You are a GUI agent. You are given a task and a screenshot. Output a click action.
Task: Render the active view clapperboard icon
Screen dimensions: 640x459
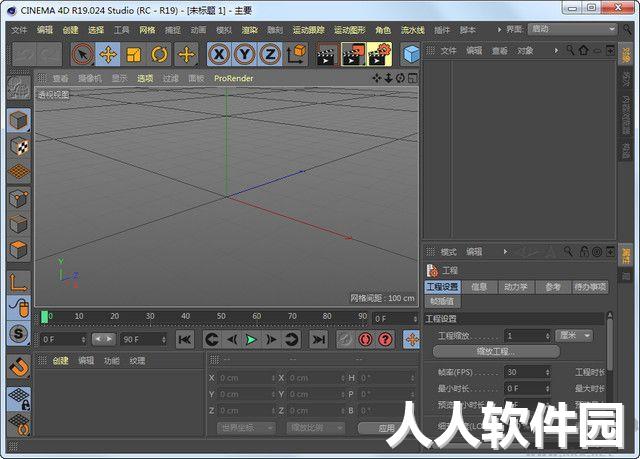point(328,54)
